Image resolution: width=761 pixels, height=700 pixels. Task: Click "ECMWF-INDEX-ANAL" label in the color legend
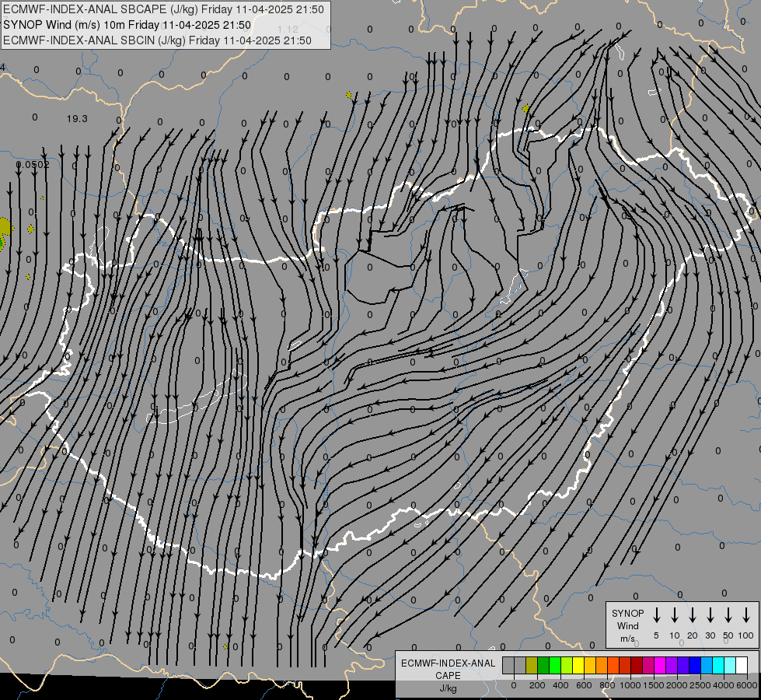click(448, 663)
